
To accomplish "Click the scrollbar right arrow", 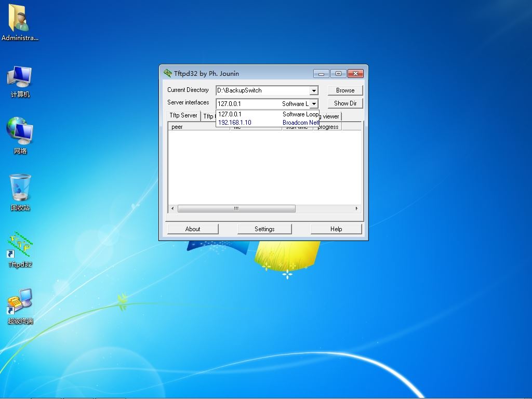I will 356,208.
